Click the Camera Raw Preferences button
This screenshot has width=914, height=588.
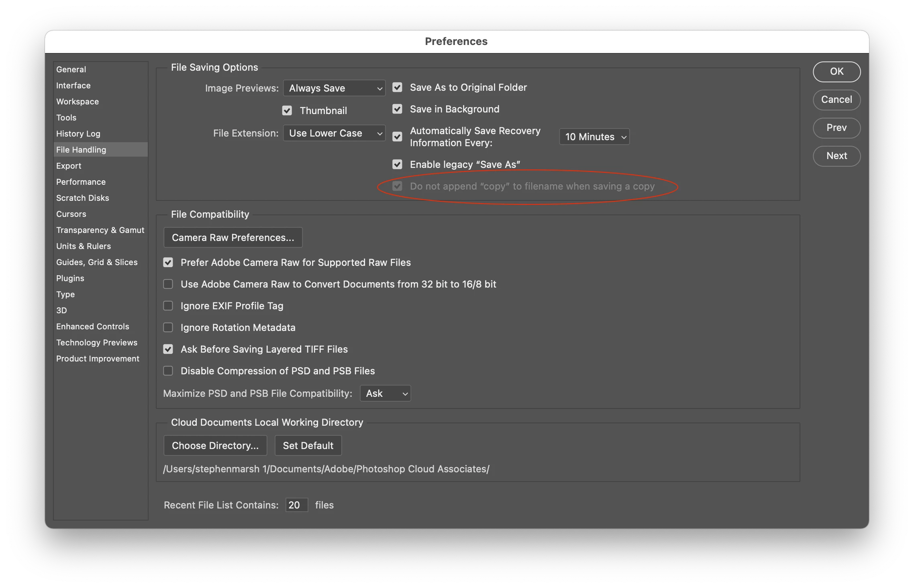click(233, 238)
